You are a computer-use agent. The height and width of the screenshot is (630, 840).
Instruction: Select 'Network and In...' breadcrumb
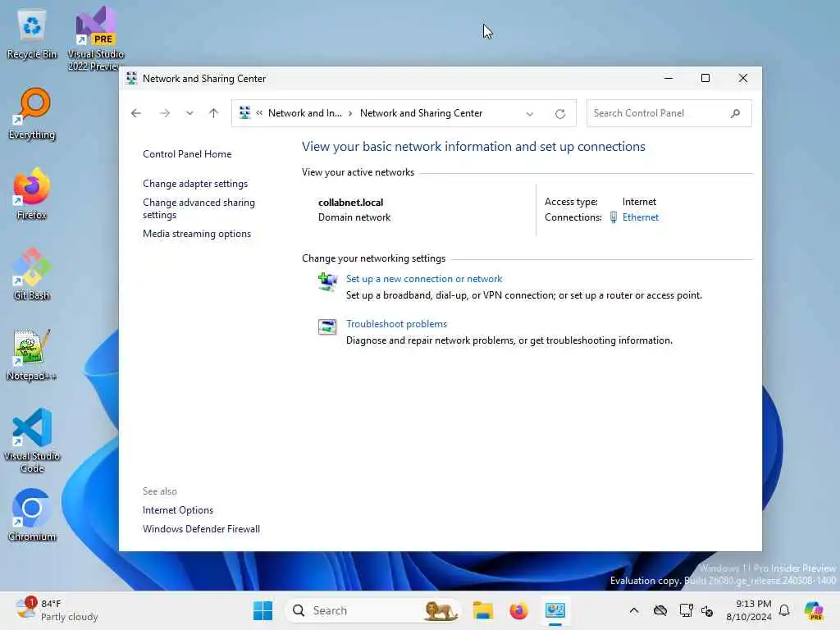point(305,113)
